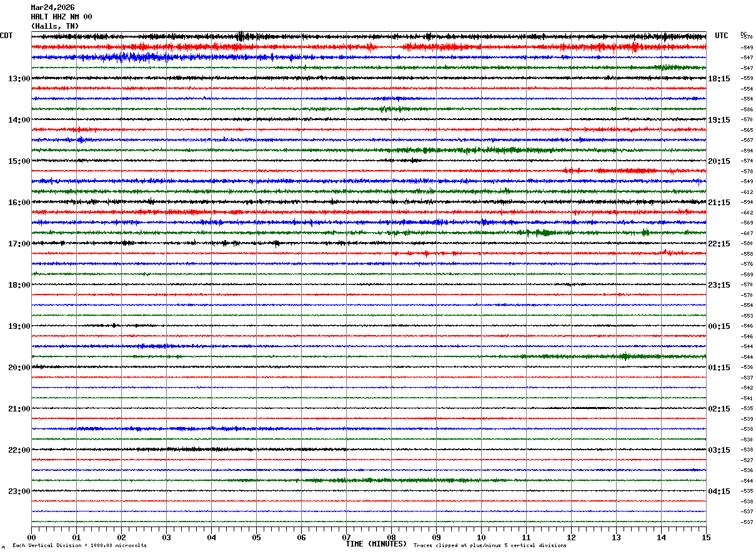The height and width of the screenshot is (554, 756).
Task: Click the 20:15 UTC time label
Action: [719, 161]
